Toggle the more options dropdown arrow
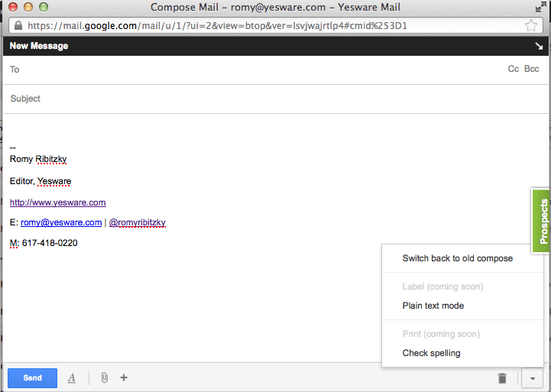 (x=531, y=378)
